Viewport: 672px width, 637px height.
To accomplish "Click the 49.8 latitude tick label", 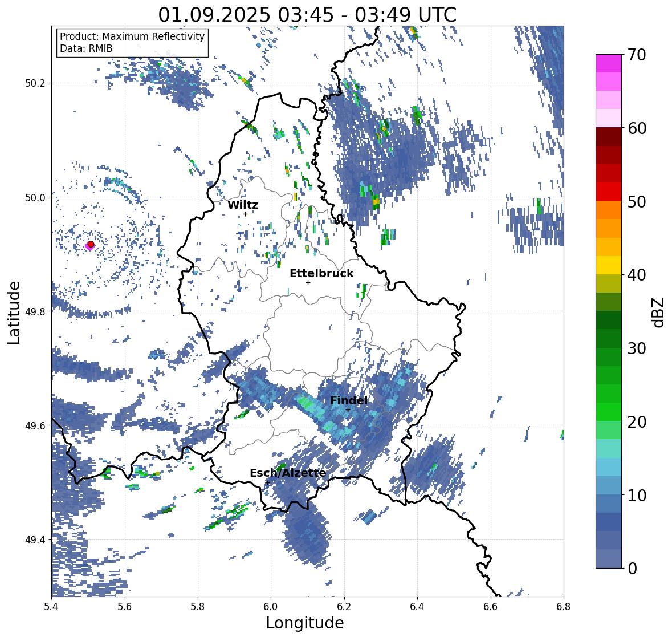I will (35, 311).
